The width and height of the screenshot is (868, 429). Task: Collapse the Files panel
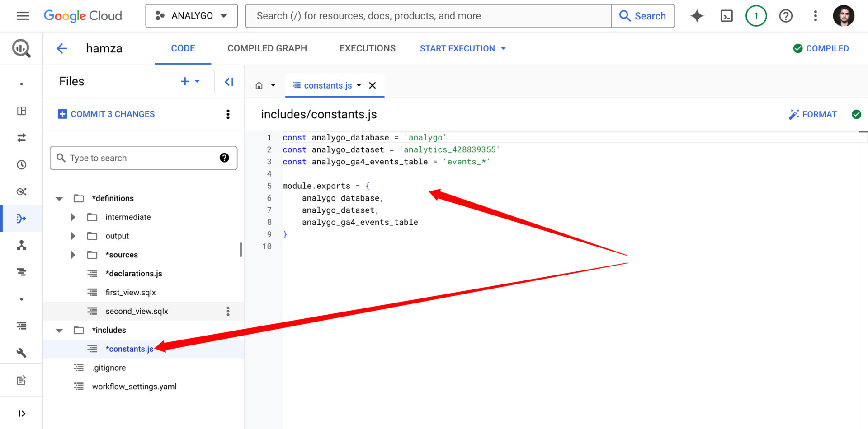(x=229, y=82)
